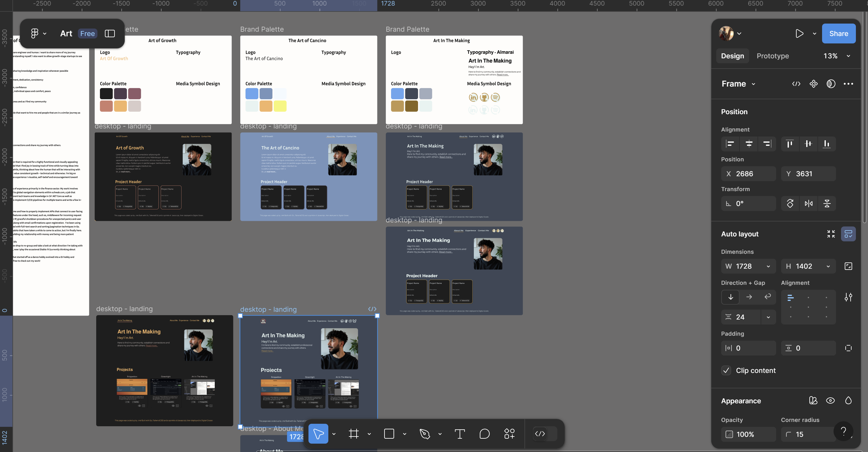Screen dimensions: 868x452
Task: Select the Pen tool in bottom toolbar
Action: pos(425,434)
